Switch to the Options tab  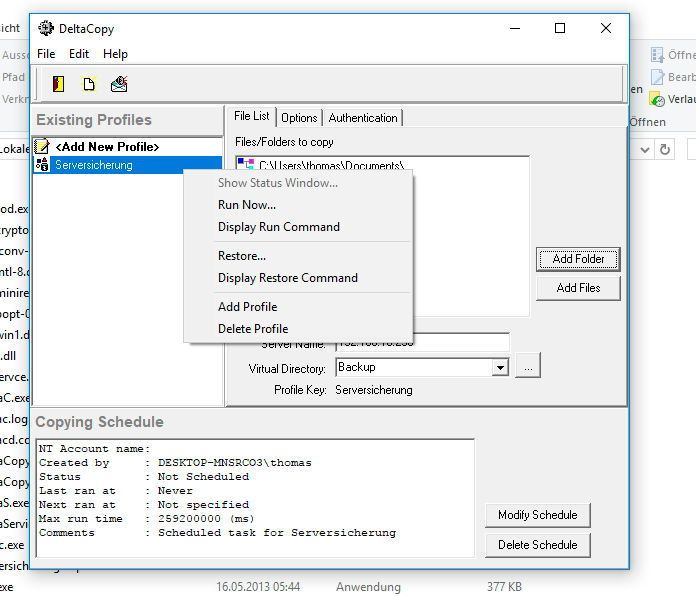pos(299,118)
